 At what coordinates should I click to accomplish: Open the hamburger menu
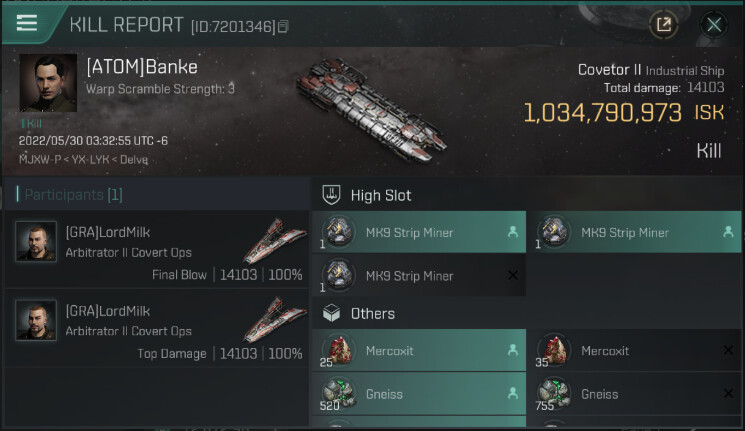point(26,23)
